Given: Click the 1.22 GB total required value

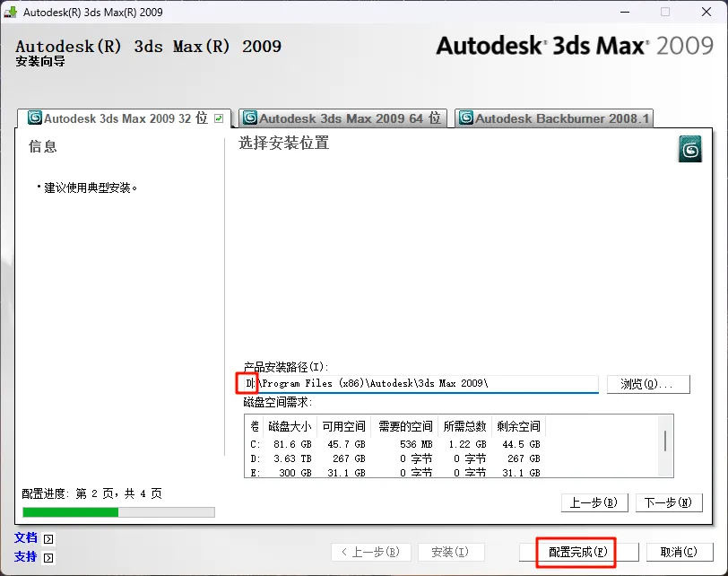Looking at the screenshot, I should point(467,444).
